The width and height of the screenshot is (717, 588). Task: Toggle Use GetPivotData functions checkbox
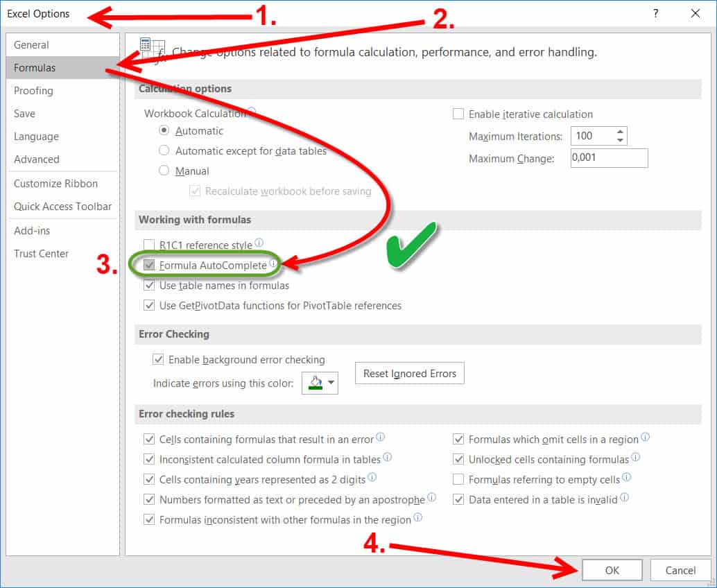[x=149, y=305]
